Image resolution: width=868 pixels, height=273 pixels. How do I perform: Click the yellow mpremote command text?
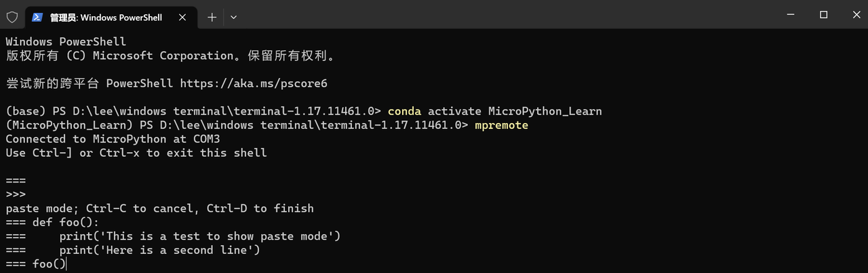(x=501, y=125)
